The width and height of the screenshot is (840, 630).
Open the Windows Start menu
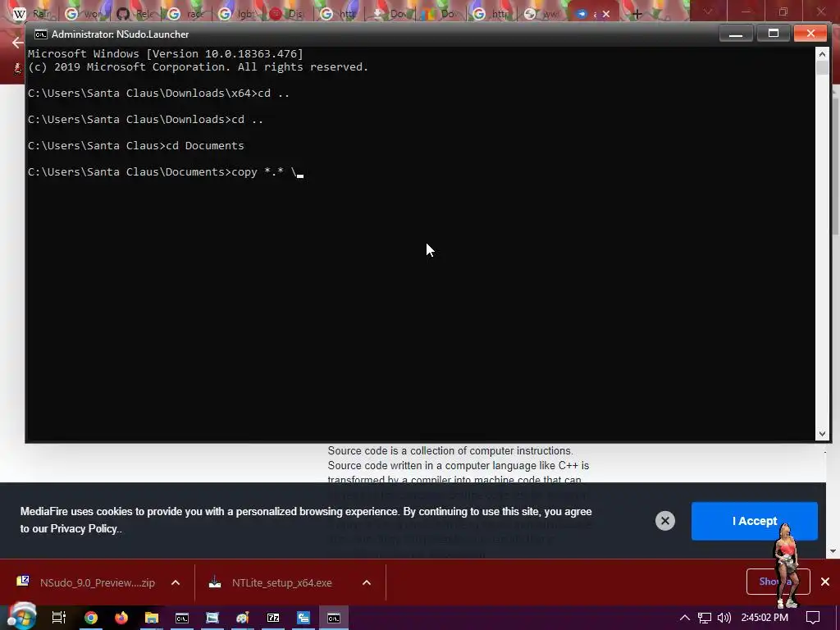(x=21, y=618)
